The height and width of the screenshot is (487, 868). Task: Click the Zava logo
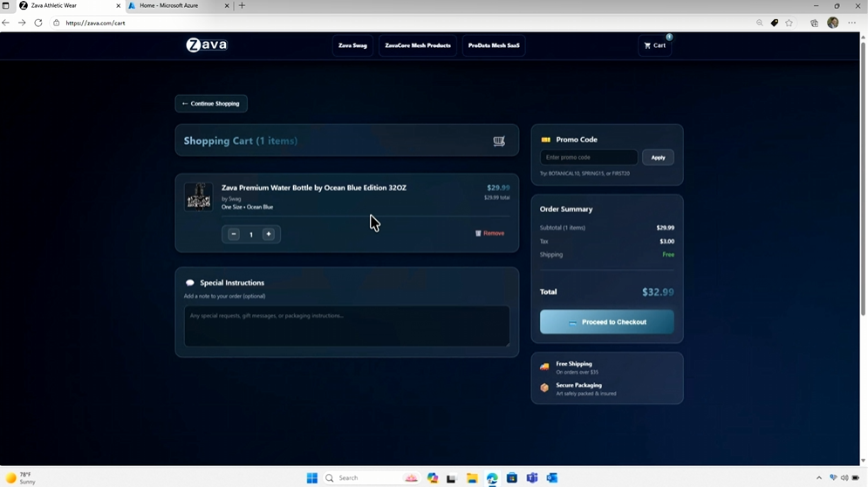pos(207,45)
